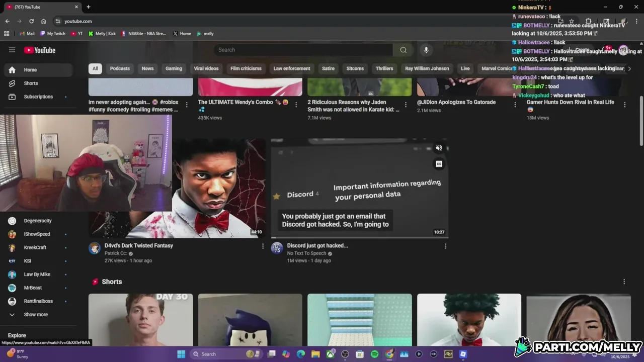Open the NBABite bookmark
The image size is (644, 362).
coord(143,34)
